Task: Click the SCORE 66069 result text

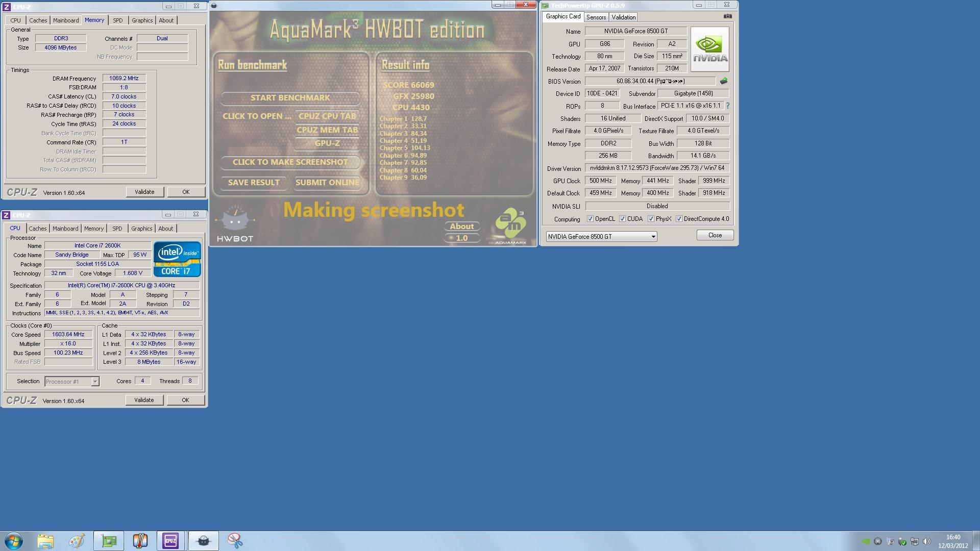Action: click(x=408, y=85)
